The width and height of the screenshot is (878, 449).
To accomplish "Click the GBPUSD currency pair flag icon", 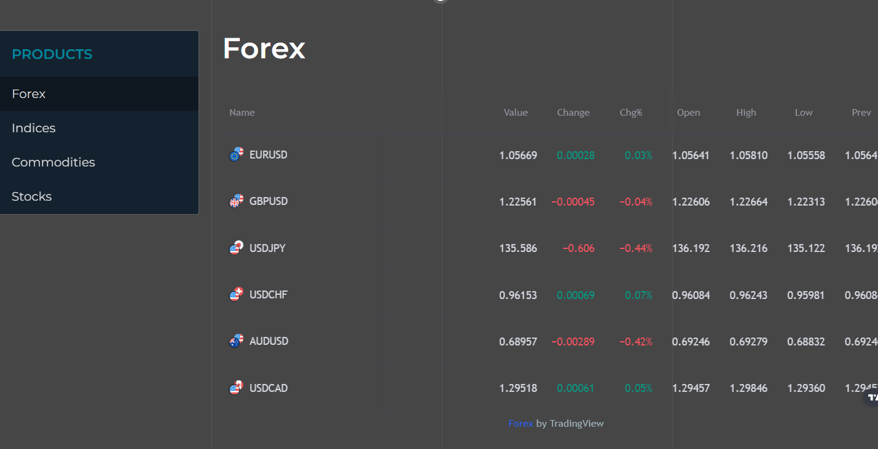I will coord(236,201).
